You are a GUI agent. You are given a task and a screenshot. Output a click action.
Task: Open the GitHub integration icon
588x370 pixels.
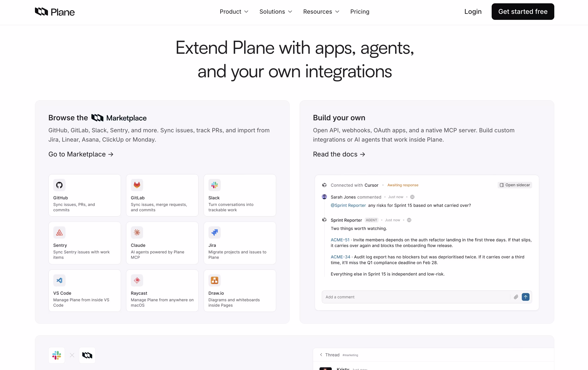pos(59,185)
